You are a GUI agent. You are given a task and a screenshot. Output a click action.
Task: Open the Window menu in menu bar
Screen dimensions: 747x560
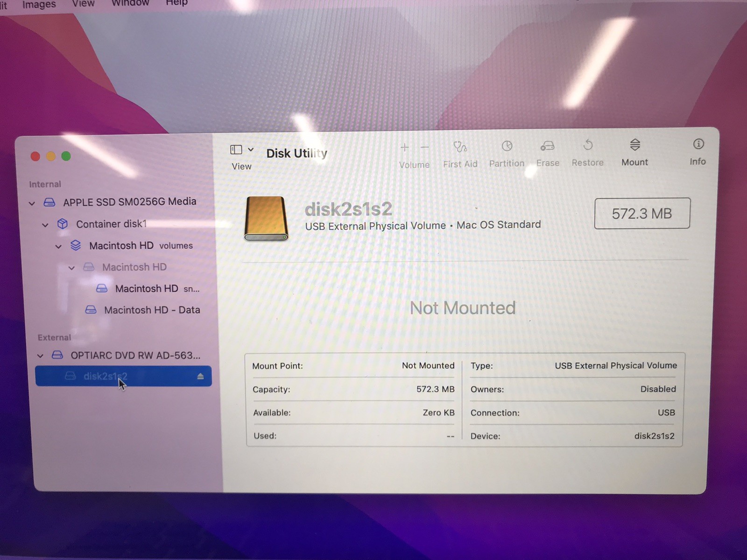pyautogui.click(x=130, y=3)
